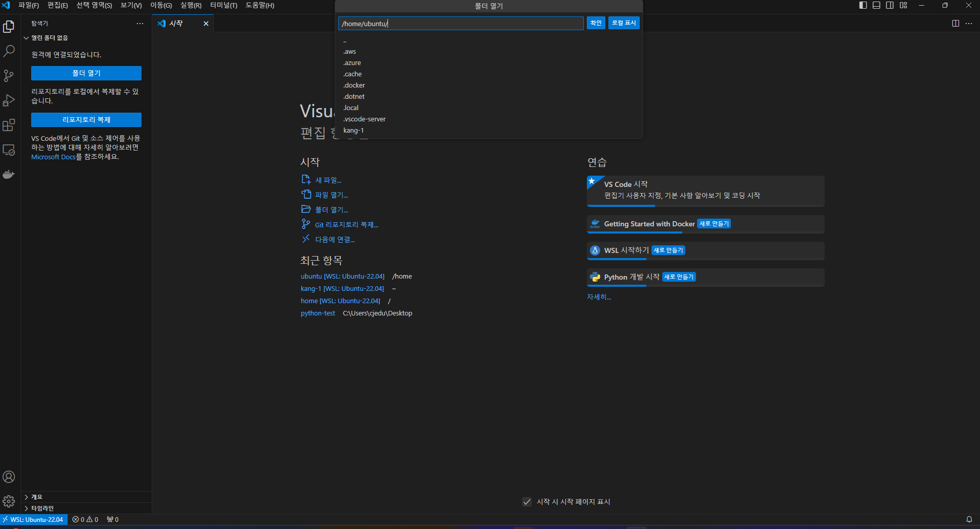Open recent python-test item
The height and width of the screenshot is (529, 980).
[x=318, y=313]
